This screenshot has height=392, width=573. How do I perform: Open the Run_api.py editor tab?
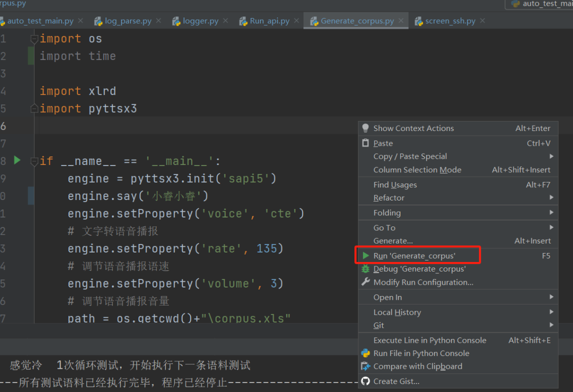point(270,21)
